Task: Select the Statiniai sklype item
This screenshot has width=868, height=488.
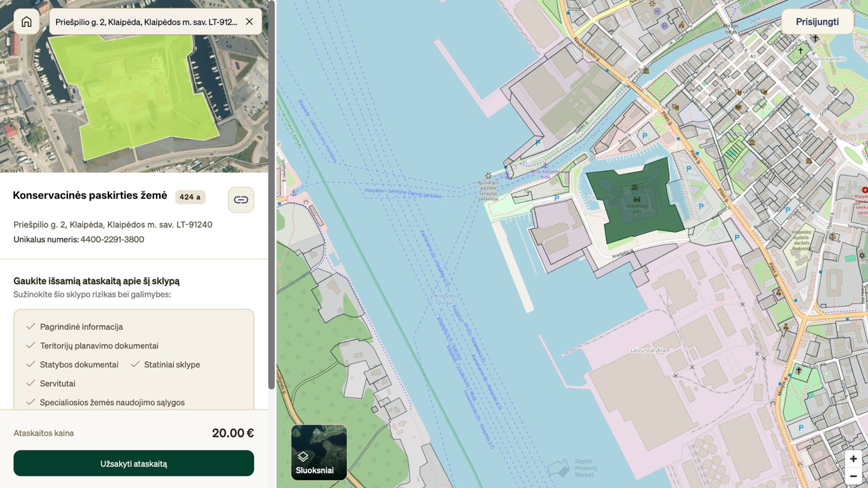Action: tap(171, 365)
